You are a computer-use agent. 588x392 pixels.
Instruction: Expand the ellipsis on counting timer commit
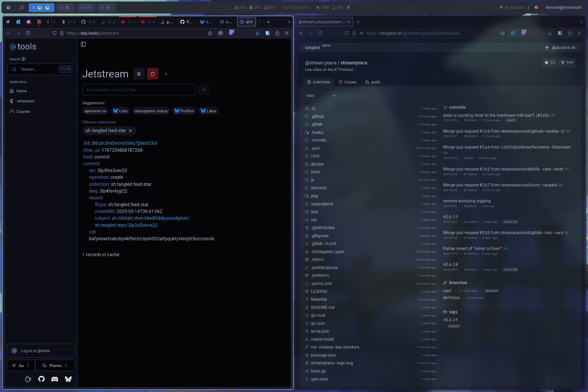pos(553,115)
